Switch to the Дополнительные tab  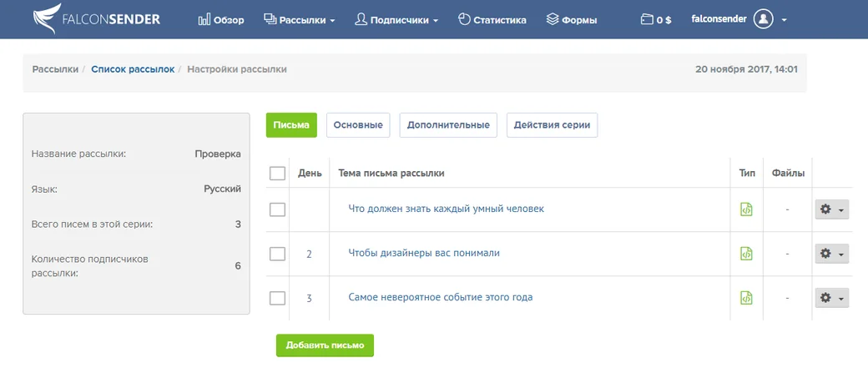(448, 125)
